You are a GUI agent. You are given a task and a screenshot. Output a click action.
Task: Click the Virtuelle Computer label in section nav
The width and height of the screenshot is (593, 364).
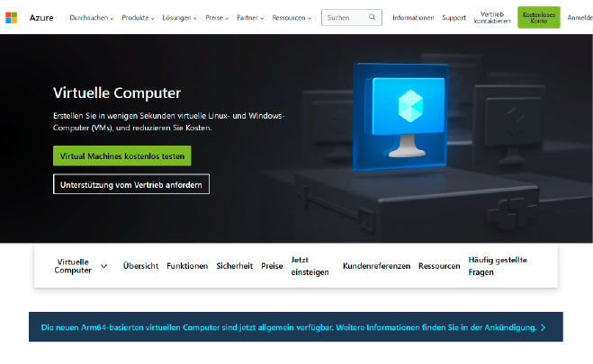(x=73, y=266)
